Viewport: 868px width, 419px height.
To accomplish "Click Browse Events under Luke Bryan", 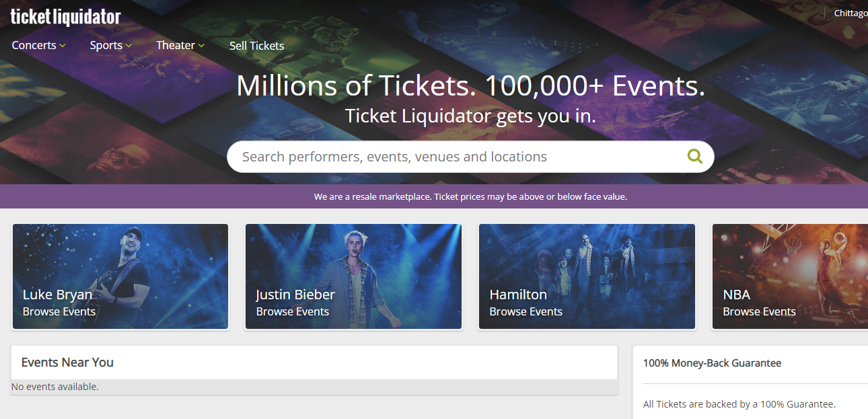I will coord(59,311).
